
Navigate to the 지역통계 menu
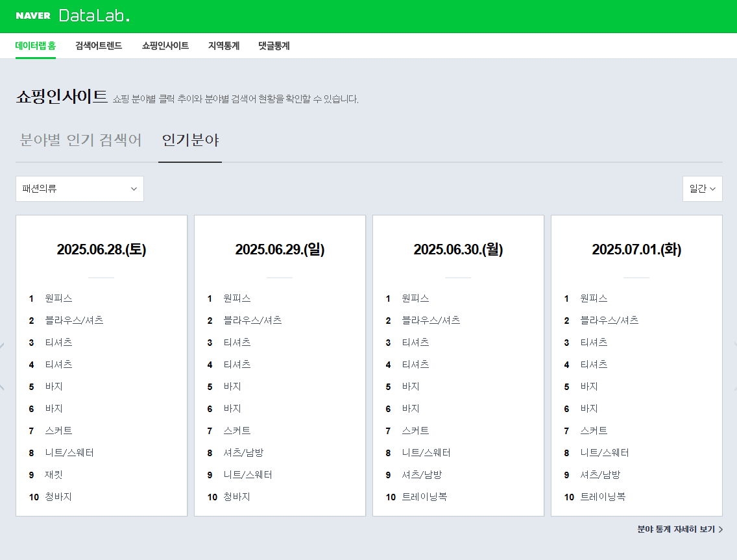224,45
